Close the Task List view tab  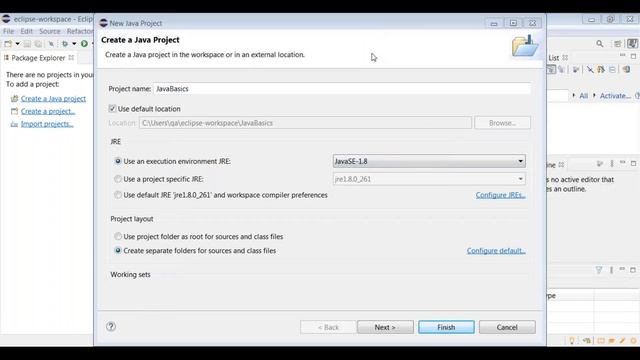565,58
